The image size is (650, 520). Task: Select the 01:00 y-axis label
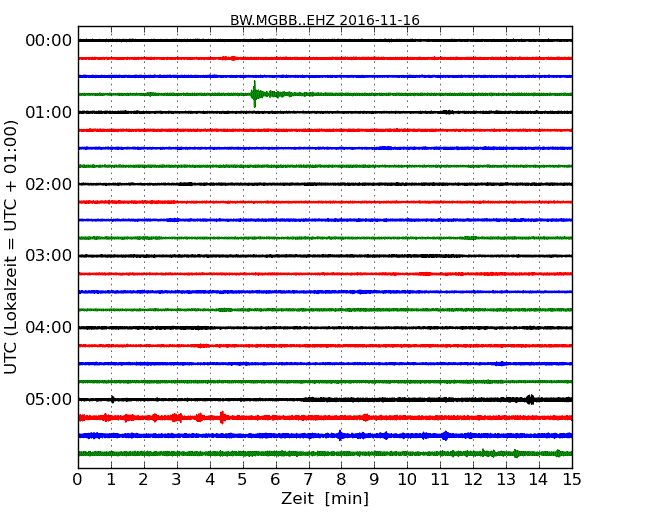49,112
